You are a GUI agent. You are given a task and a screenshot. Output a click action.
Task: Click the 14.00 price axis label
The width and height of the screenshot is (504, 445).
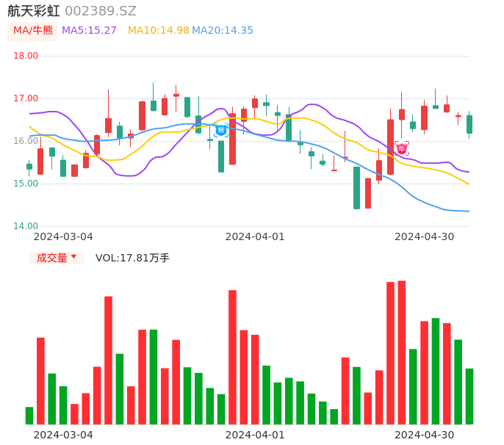(26, 226)
